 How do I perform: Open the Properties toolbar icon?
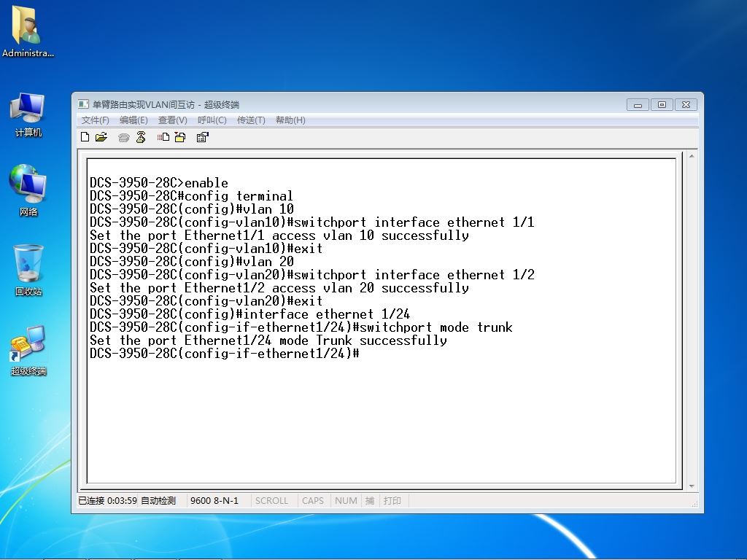[x=203, y=137]
